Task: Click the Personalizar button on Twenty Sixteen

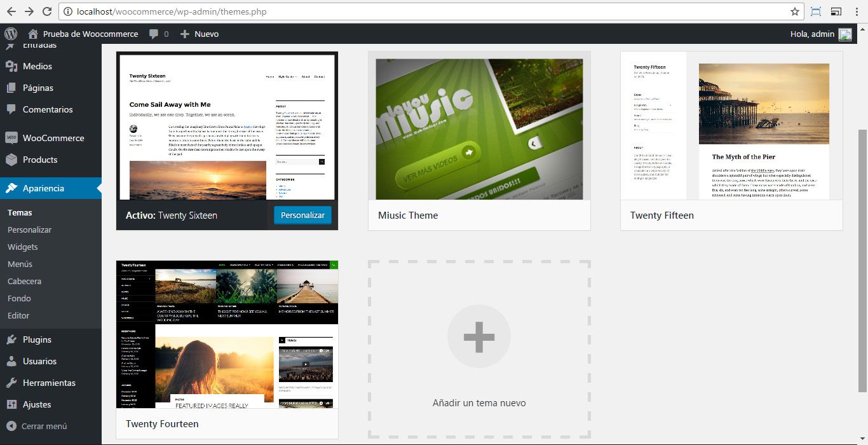Action: pyautogui.click(x=302, y=215)
